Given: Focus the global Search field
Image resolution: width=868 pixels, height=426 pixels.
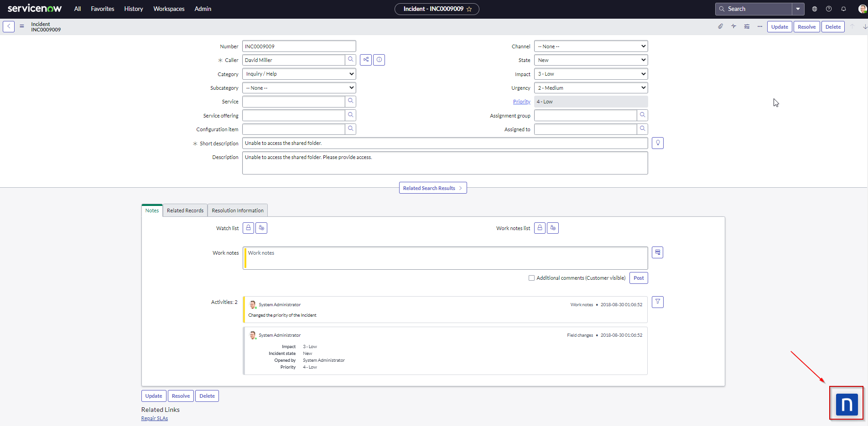Looking at the screenshot, I should [x=755, y=9].
